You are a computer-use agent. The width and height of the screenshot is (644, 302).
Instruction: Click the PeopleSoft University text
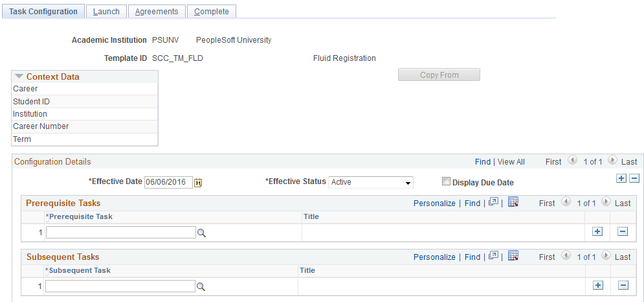click(x=234, y=40)
